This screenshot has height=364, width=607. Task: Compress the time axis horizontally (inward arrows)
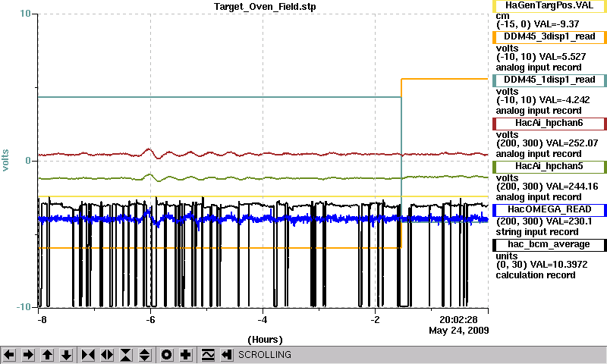pyautogui.click(x=88, y=355)
